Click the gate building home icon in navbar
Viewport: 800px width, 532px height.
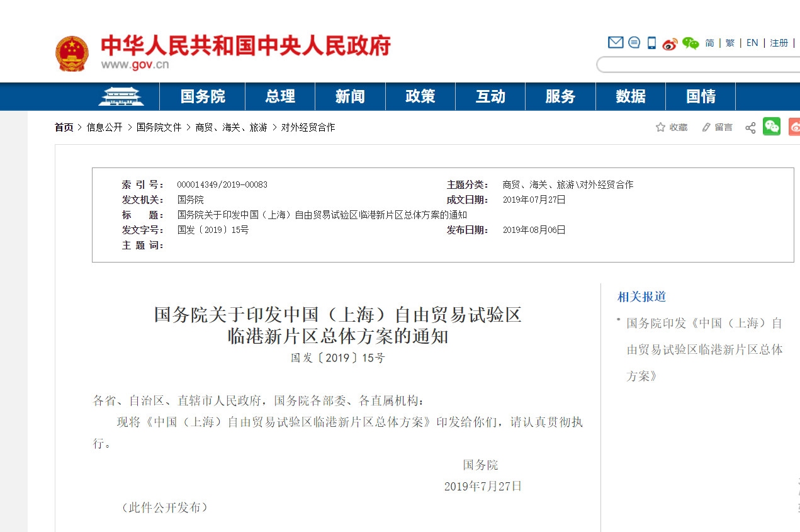[121, 96]
